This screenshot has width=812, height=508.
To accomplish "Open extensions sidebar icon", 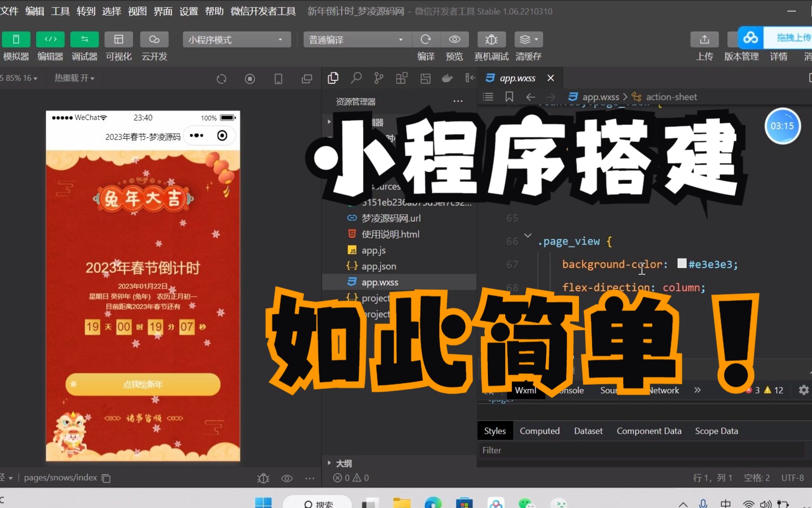I will (x=402, y=78).
